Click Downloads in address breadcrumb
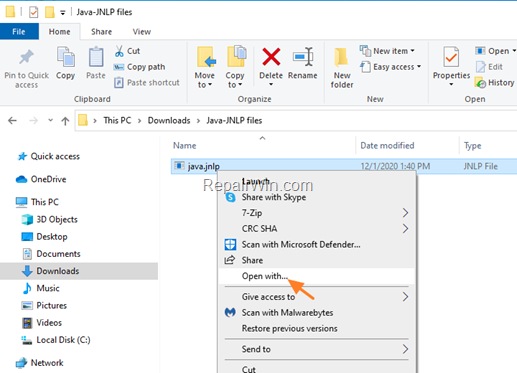The height and width of the screenshot is (373, 517). click(x=169, y=120)
